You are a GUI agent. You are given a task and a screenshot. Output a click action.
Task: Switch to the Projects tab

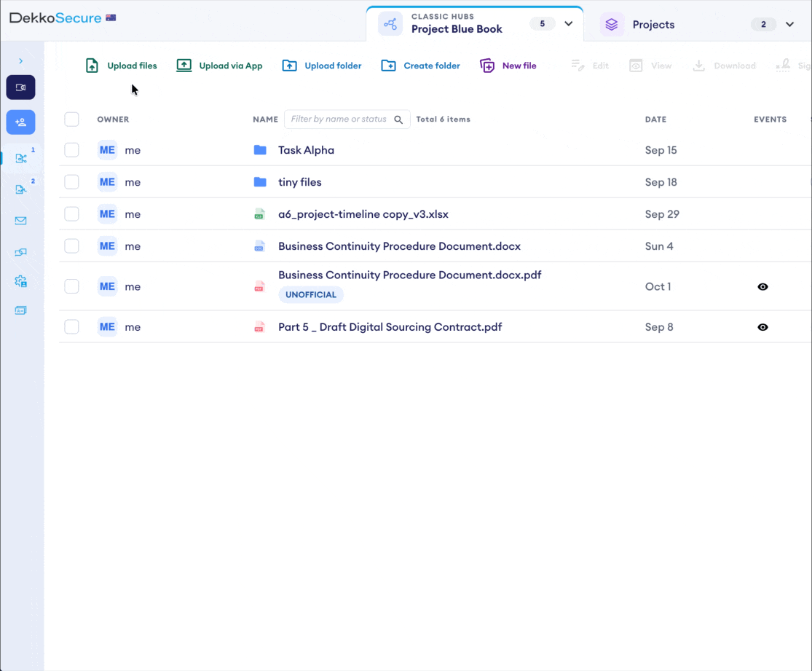click(x=653, y=24)
